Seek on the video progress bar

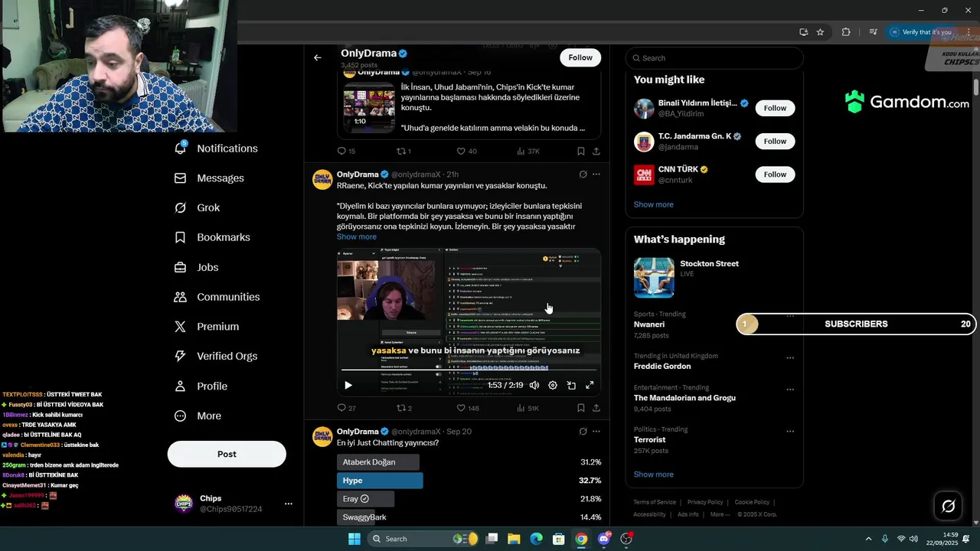pyautogui.click(x=469, y=371)
